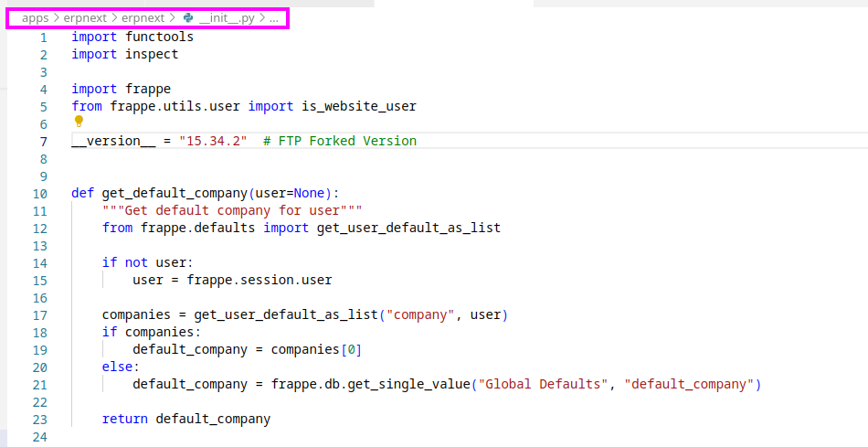This screenshot has height=447, width=868.
Task: Click the Python file icon in breadcrumbs
Action: (x=188, y=18)
